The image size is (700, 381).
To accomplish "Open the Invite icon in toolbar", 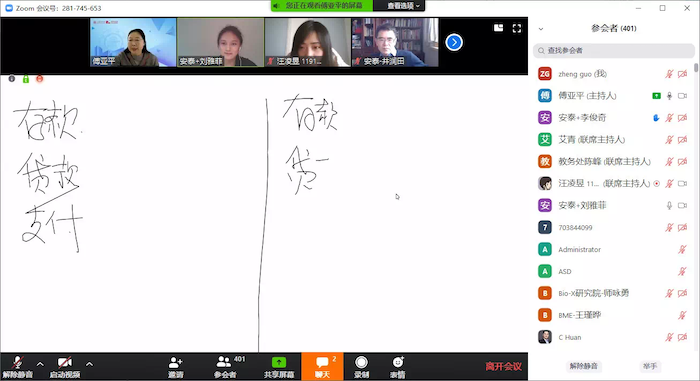I will tap(175, 362).
